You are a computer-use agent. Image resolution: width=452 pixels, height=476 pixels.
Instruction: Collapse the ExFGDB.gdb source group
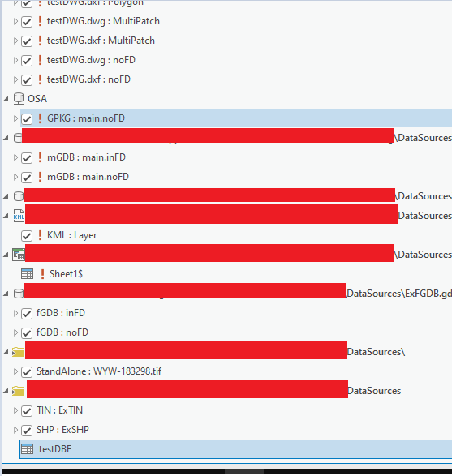(x=6, y=294)
